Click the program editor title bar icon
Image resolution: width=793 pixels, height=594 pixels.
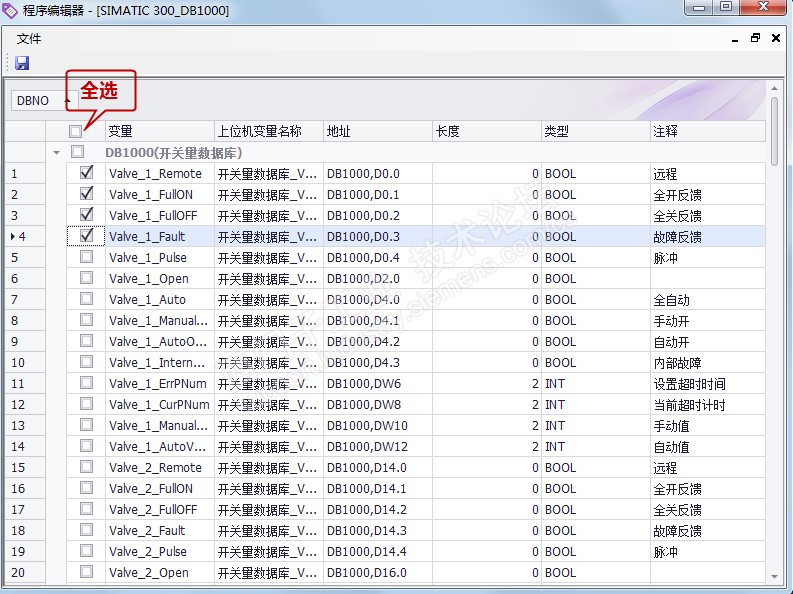[10, 10]
